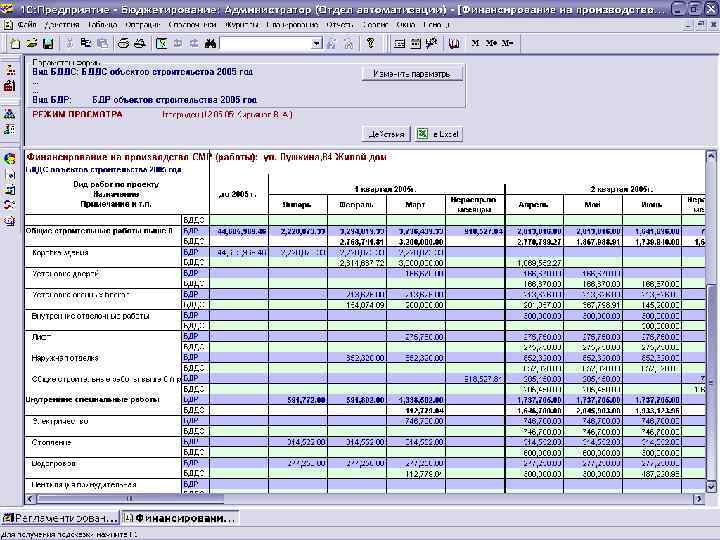Click the Open folder toolbar icon
Image resolution: width=720 pixels, height=540 pixels.
32,44
